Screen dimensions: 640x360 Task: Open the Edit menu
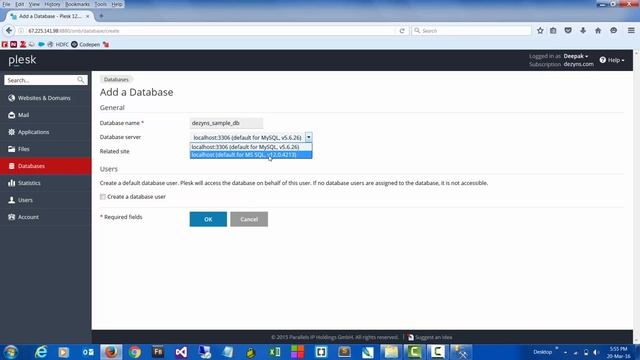20,4
